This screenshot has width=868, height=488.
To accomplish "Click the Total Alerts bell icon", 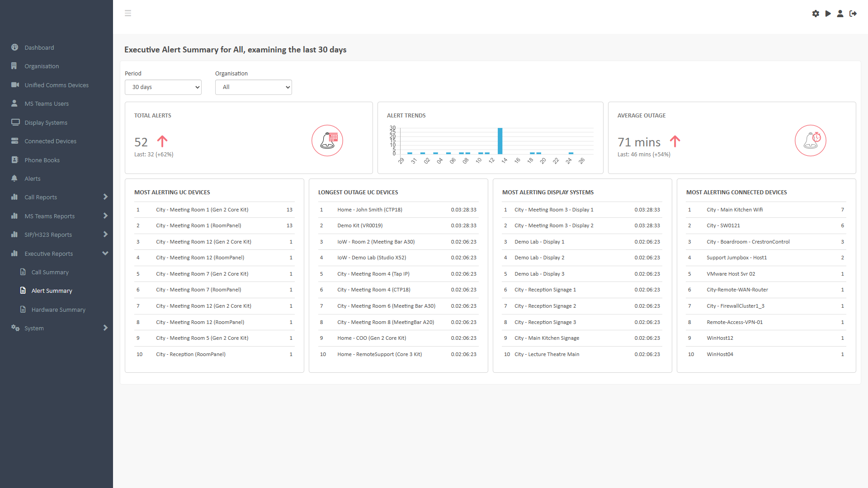I will (327, 141).
